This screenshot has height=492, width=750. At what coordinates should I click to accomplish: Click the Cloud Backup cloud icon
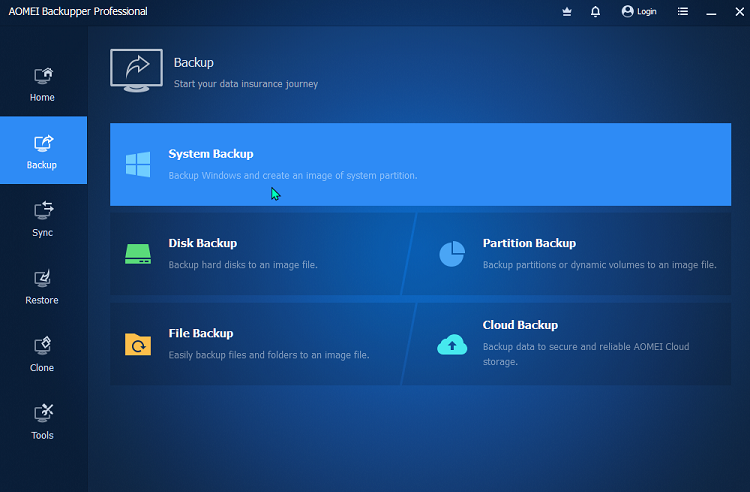coord(452,344)
